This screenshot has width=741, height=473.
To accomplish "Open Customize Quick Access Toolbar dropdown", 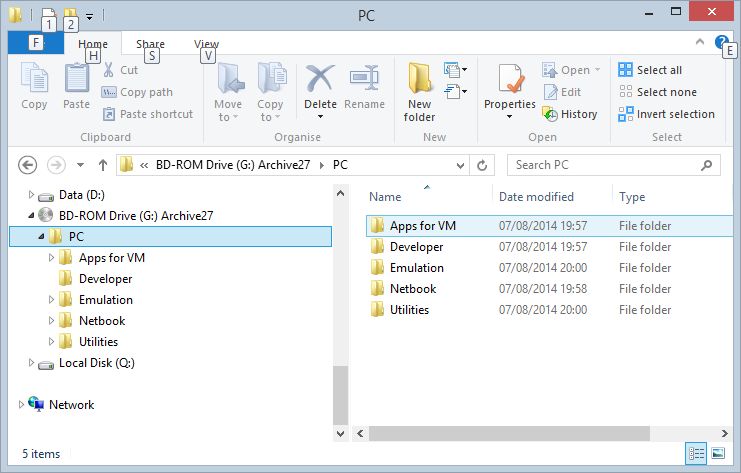I will click(x=89, y=17).
